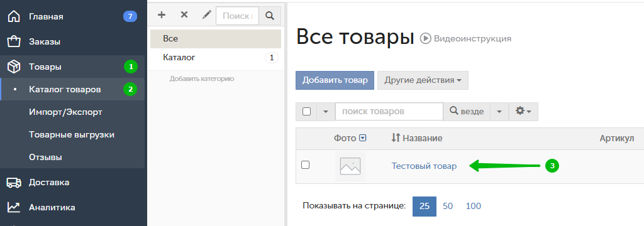
Task: Open the dropdown arrow next to везде
Action: pyautogui.click(x=499, y=112)
